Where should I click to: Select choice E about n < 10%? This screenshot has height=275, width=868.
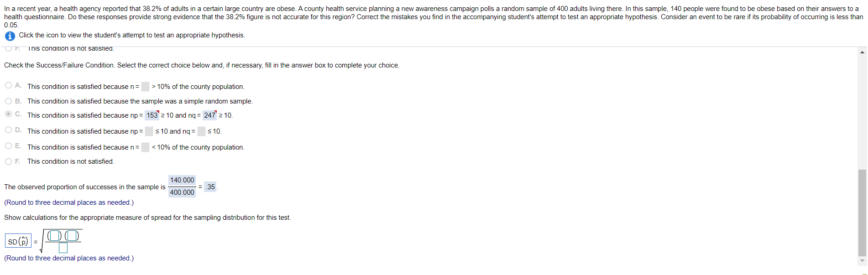8,145
